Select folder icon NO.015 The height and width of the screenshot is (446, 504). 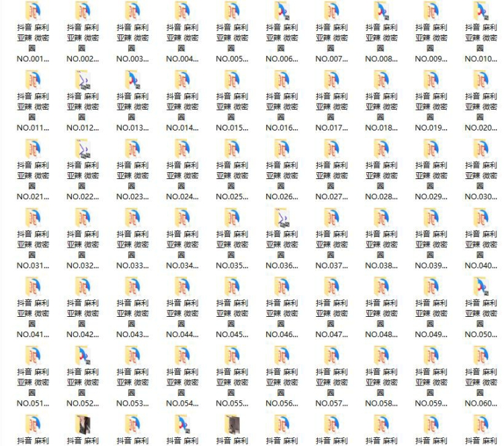pyautogui.click(x=232, y=80)
